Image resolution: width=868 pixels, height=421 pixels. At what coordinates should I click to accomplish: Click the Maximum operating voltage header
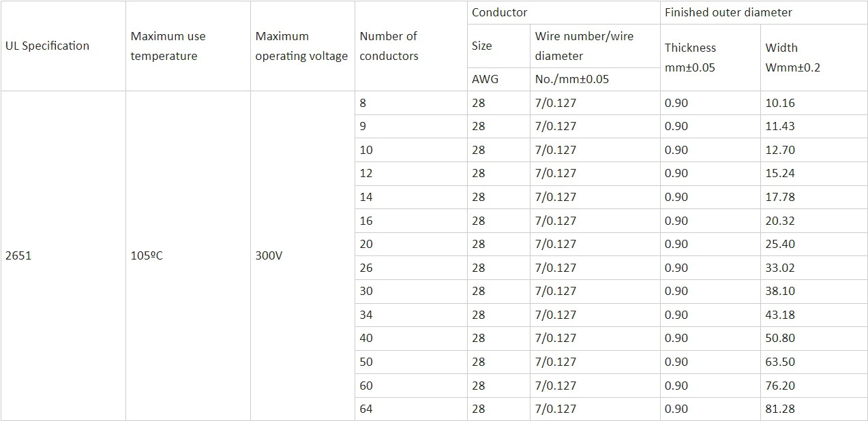[x=301, y=46]
